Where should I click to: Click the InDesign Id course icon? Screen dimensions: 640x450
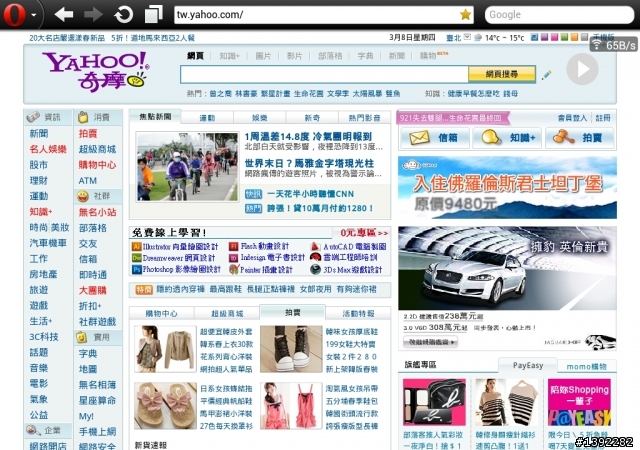(x=233, y=258)
